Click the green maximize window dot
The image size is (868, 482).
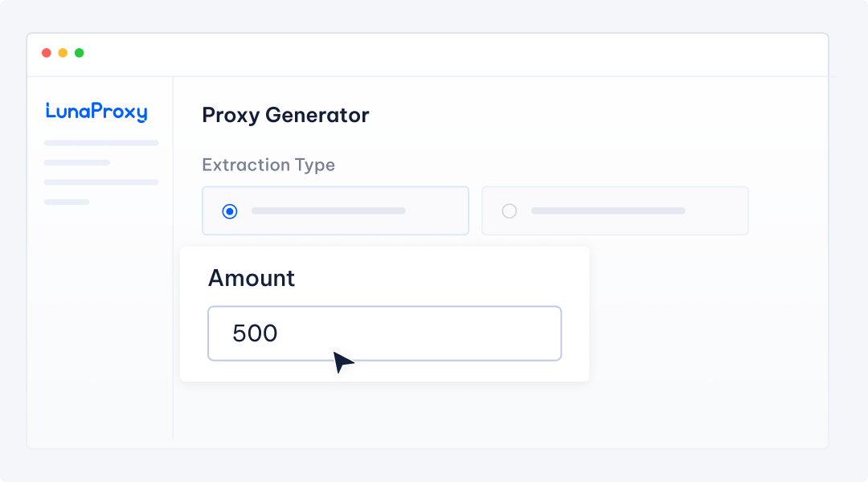pyautogui.click(x=79, y=52)
